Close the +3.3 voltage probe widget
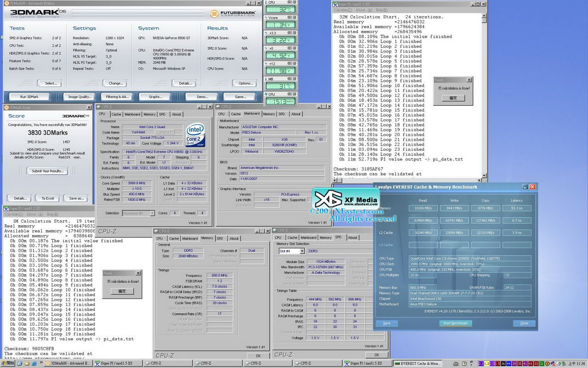Image resolution: width=588 pixels, height=368 pixels. [x=294, y=33]
